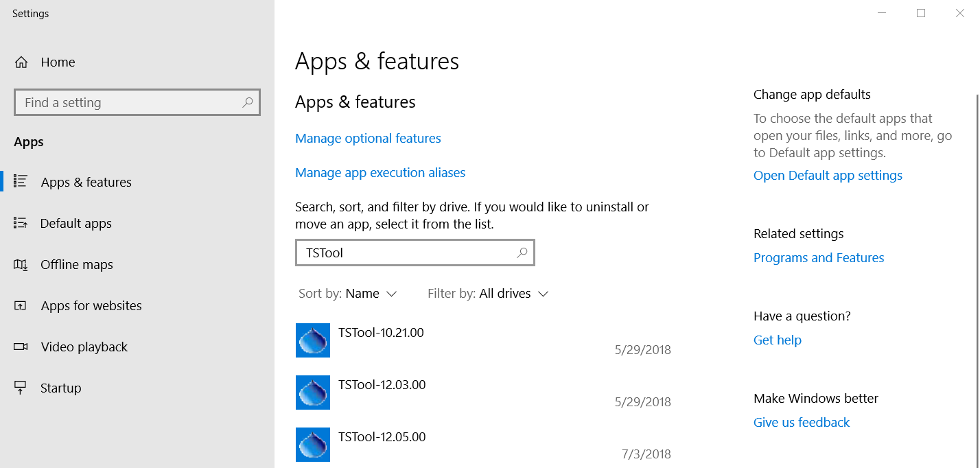
Task: Open Video playback settings icon
Action: click(x=21, y=347)
